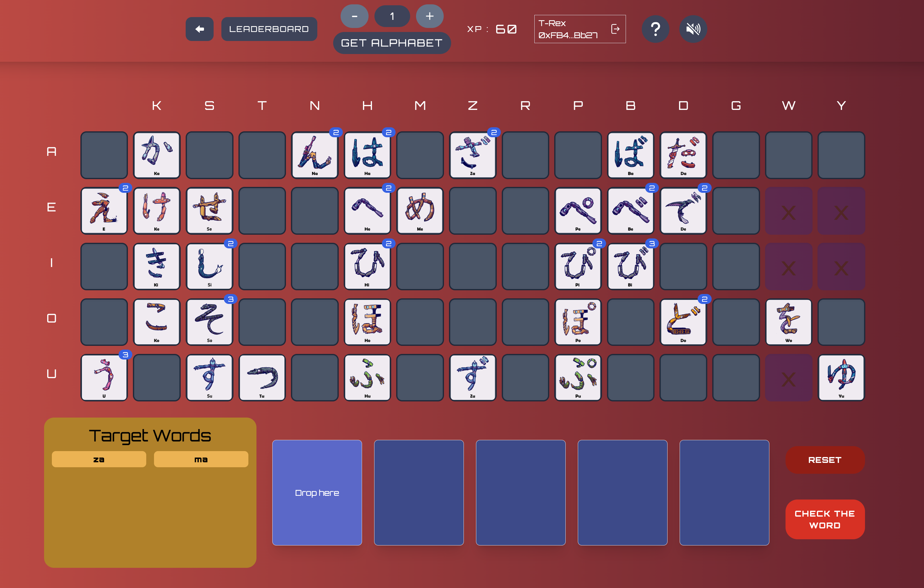Click the Yu hiragana card
Image resolution: width=924 pixels, height=588 pixels.
click(841, 378)
